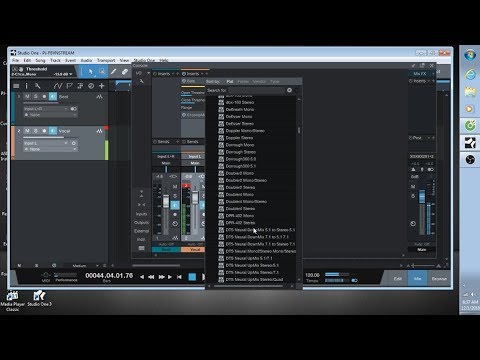Show External devices in console
The image size is (480, 360).
click(141, 231)
